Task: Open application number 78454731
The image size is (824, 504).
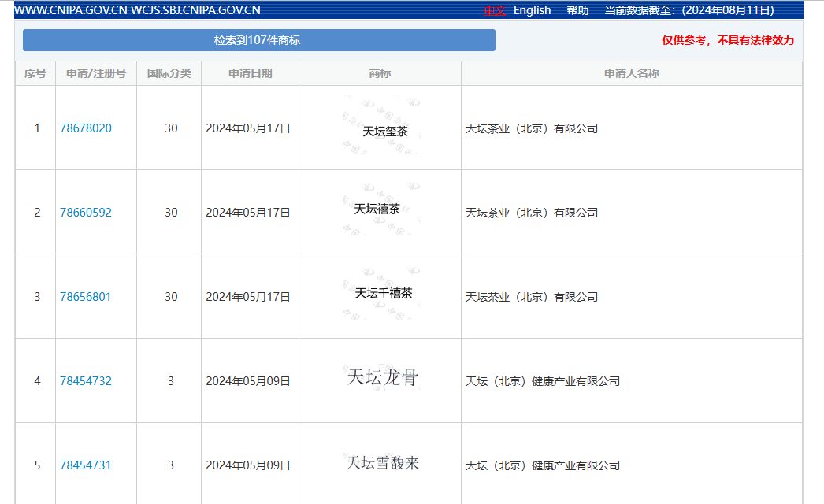Action: pos(86,465)
